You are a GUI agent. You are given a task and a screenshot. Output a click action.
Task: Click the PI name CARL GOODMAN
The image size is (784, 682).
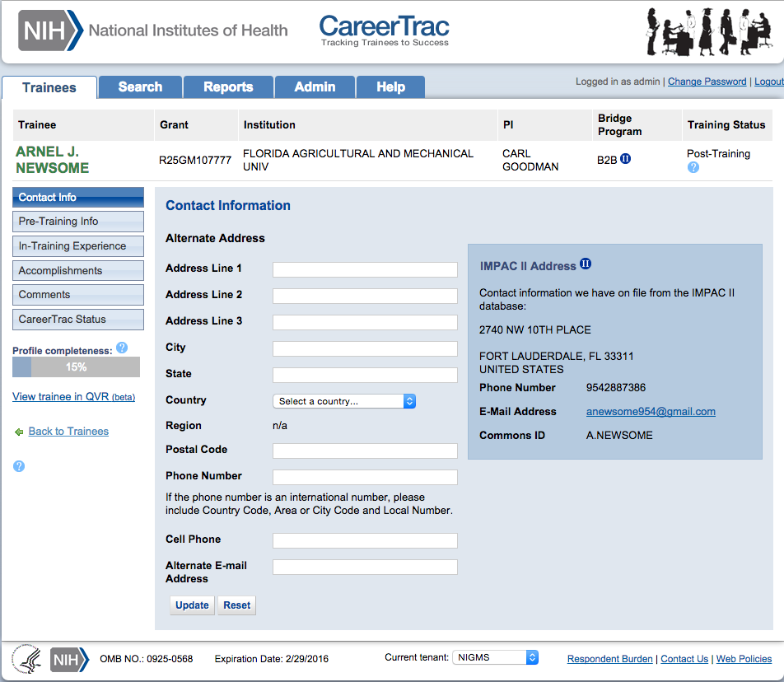click(530, 160)
